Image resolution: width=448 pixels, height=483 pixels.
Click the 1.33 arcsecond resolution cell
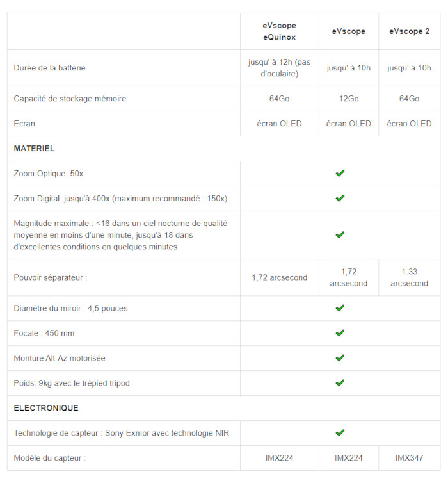(409, 277)
